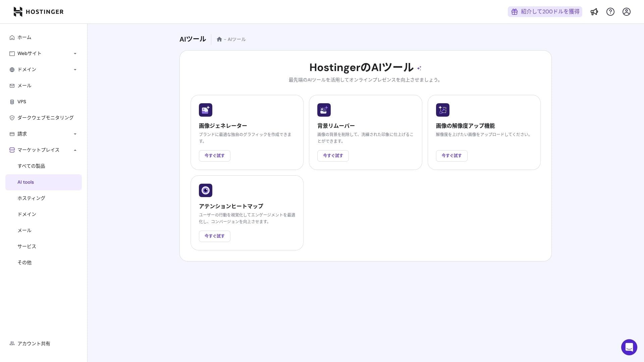The width and height of the screenshot is (644, 362).
Task: Click 今すぐ試す for 画像ジェネレーター
Action: pyautogui.click(x=214, y=156)
